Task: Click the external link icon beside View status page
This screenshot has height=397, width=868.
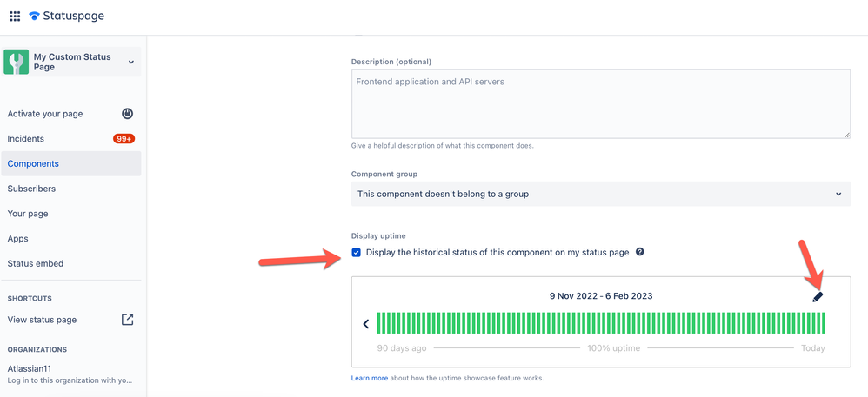Action: tap(127, 320)
